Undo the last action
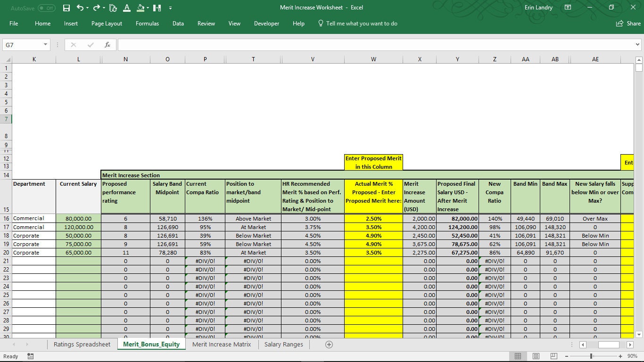 80,8
